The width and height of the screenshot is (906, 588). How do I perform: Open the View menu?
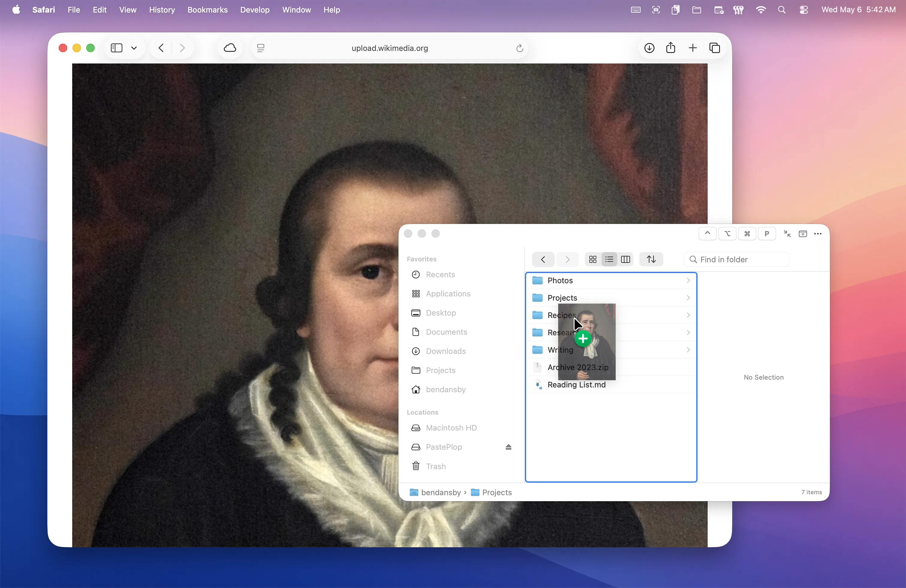click(x=128, y=10)
